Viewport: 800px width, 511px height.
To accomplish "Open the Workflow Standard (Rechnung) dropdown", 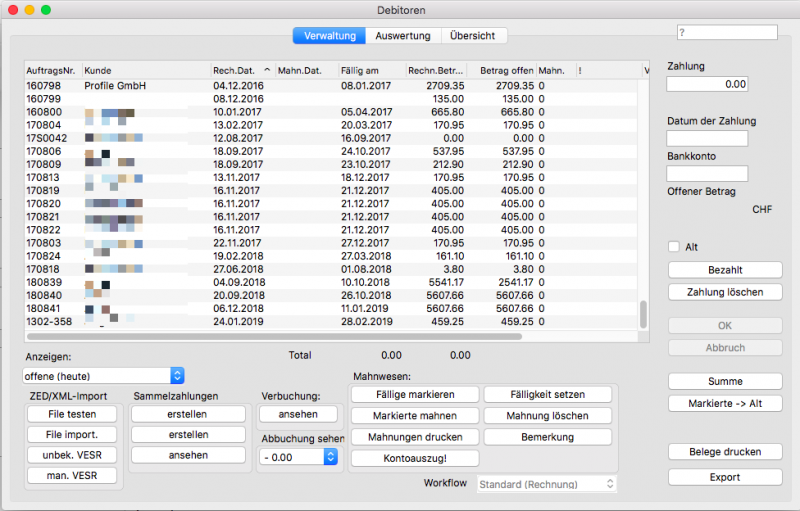I will (x=547, y=484).
